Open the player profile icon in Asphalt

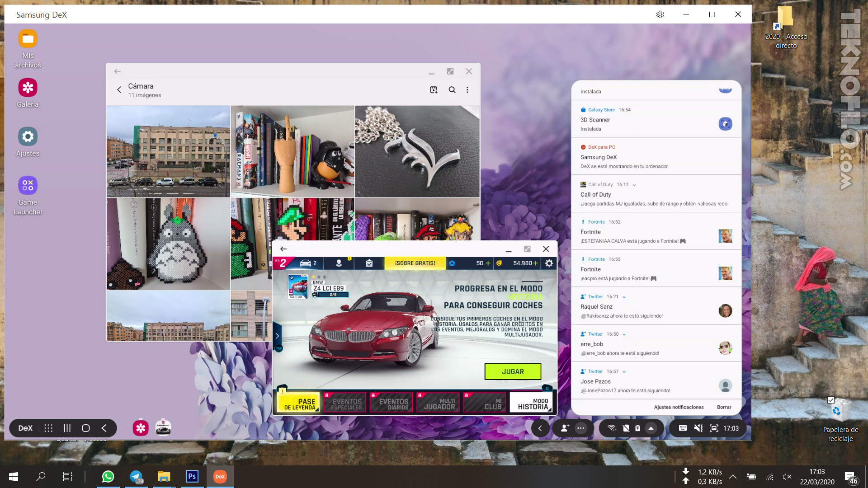(x=339, y=263)
